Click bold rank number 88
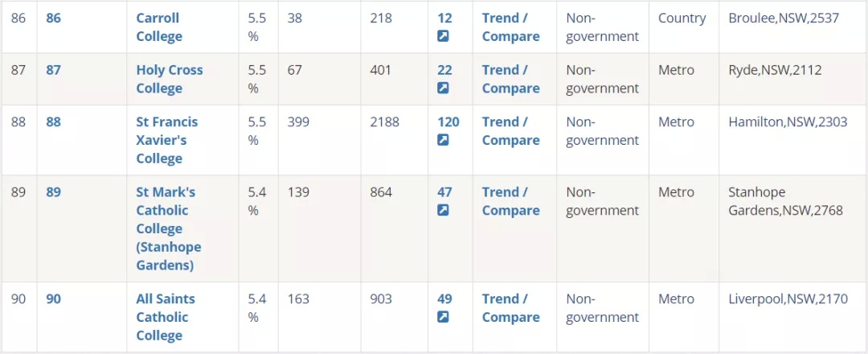This screenshot has height=354, width=868. point(53,121)
